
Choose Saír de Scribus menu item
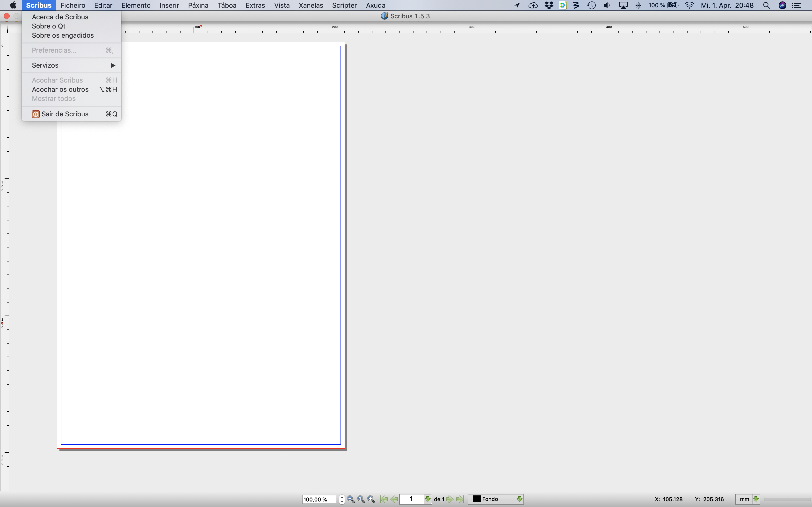click(x=65, y=114)
